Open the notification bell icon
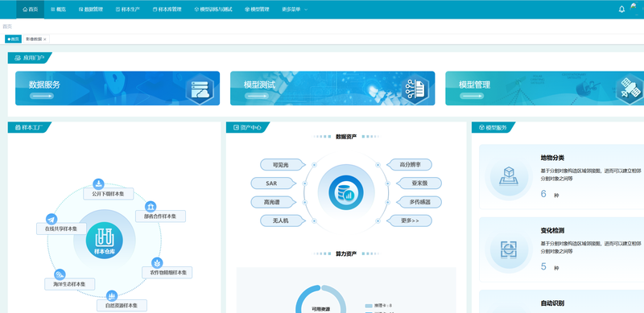This screenshot has width=644, height=313. [x=621, y=10]
